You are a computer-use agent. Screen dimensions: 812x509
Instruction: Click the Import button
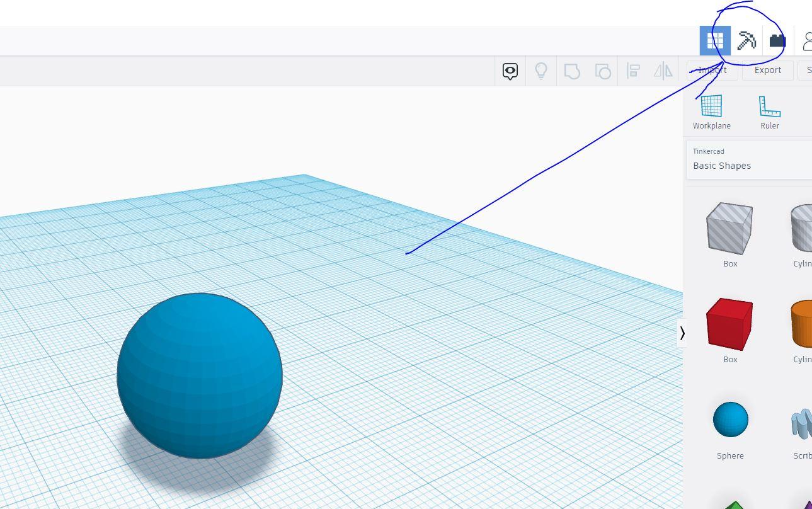point(712,70)
